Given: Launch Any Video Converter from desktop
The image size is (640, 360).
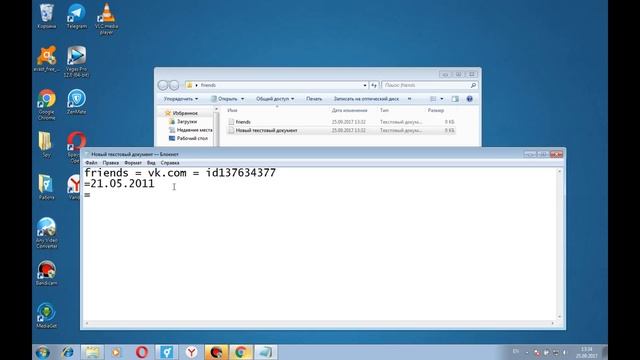Looking at the screenshot, I should point(47,233).
